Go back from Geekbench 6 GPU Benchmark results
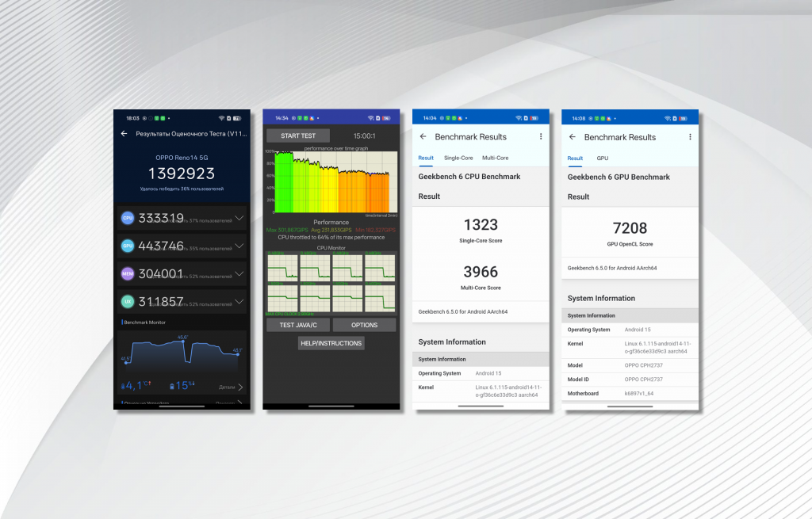The width and height of the screenshot is (812, 519). pos(572,137)
